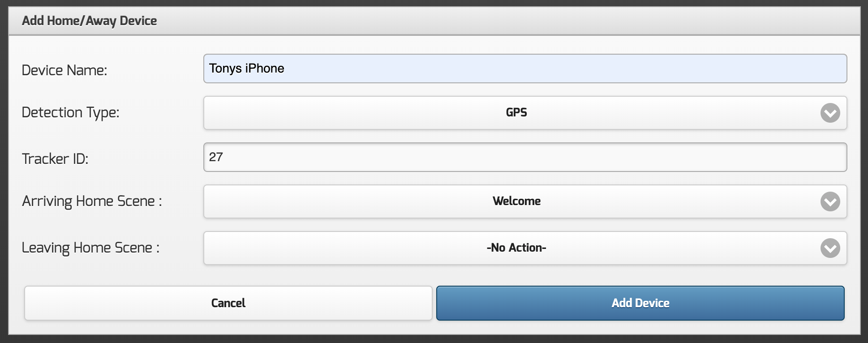
Task: Click the "Device Name:" label
Action: pyautogui.click(x=64, y=70)
